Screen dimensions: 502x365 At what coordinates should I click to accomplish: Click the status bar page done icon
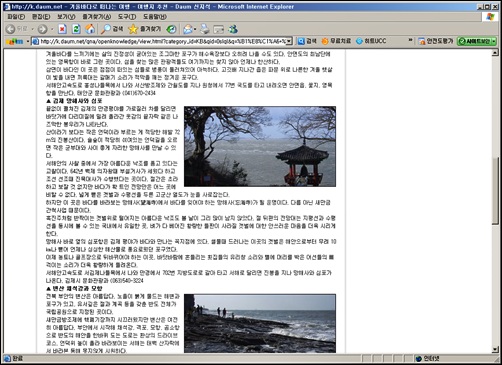pos(7,359)
